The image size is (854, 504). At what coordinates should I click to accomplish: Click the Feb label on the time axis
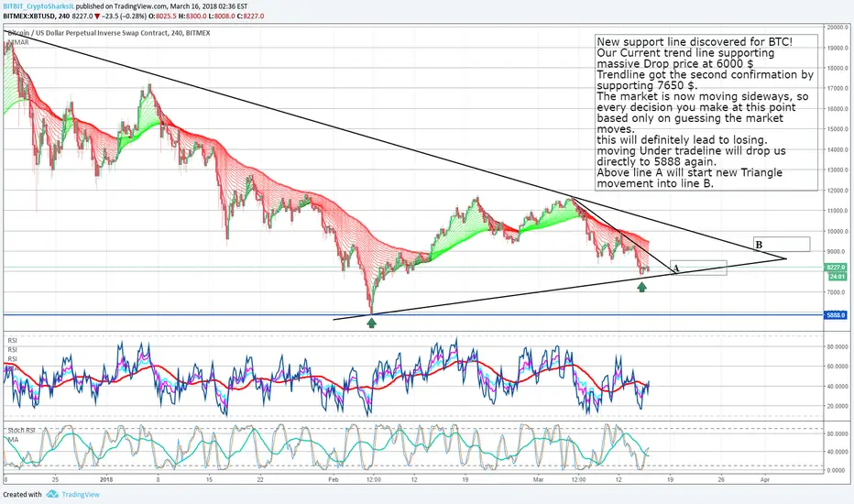click(334, 480)
